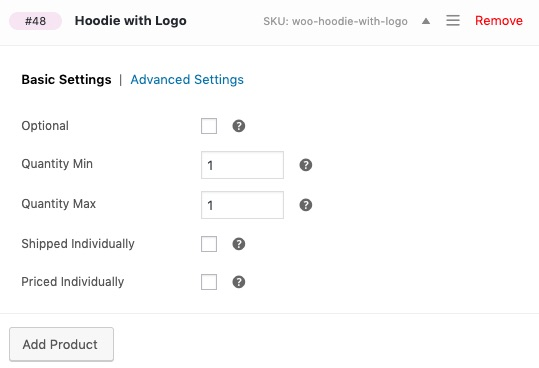Enable the Optional checkbox
539x368 pixels.
coord(209,126)
